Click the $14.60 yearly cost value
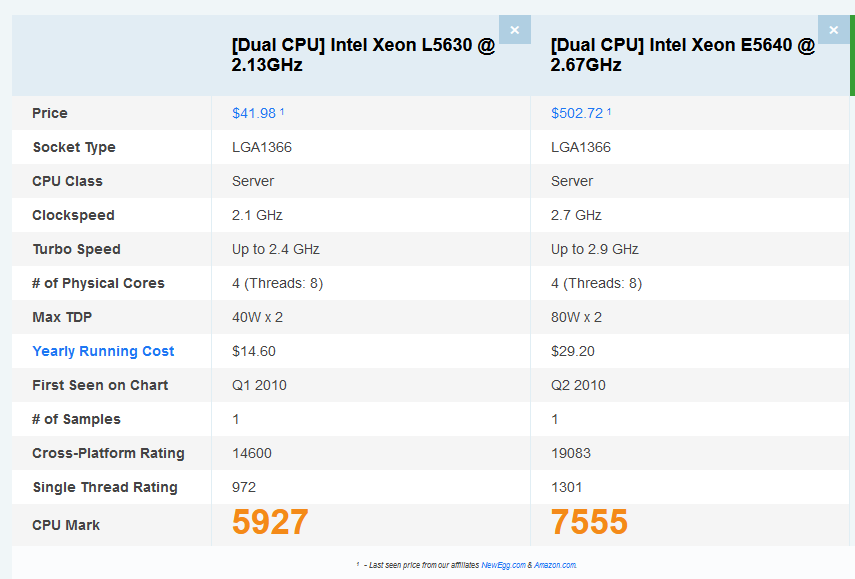Viewport: 855px width, 579px height. (x=254, y=351)
